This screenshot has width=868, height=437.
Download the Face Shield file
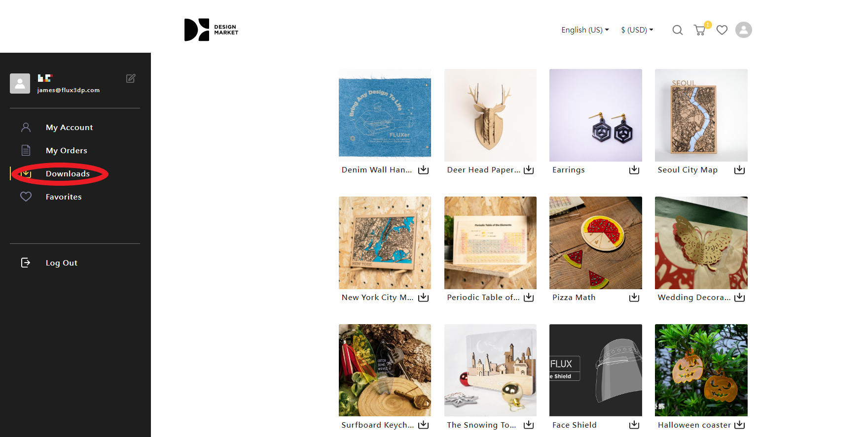[634, 425]
